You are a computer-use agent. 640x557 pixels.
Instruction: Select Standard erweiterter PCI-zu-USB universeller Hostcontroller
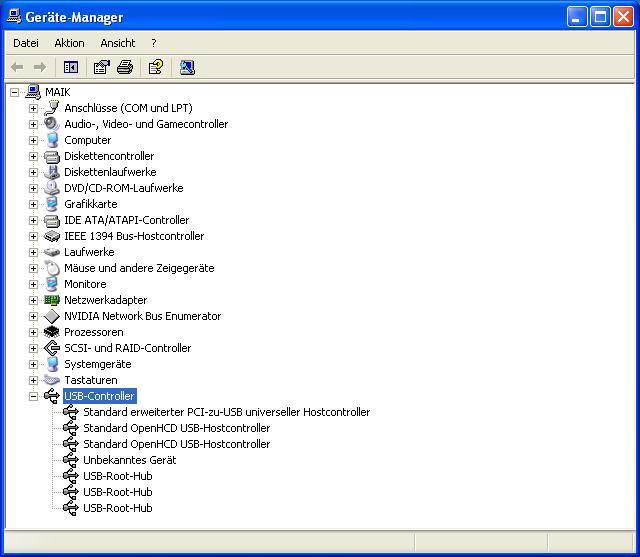pos(227,412)
